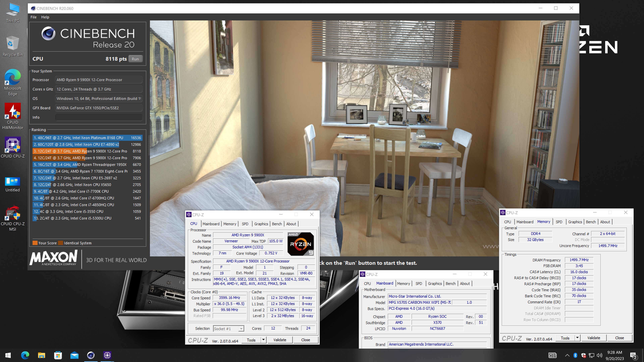
Task: Click the Identical System legend swatch
Action: tap(61, 243)
